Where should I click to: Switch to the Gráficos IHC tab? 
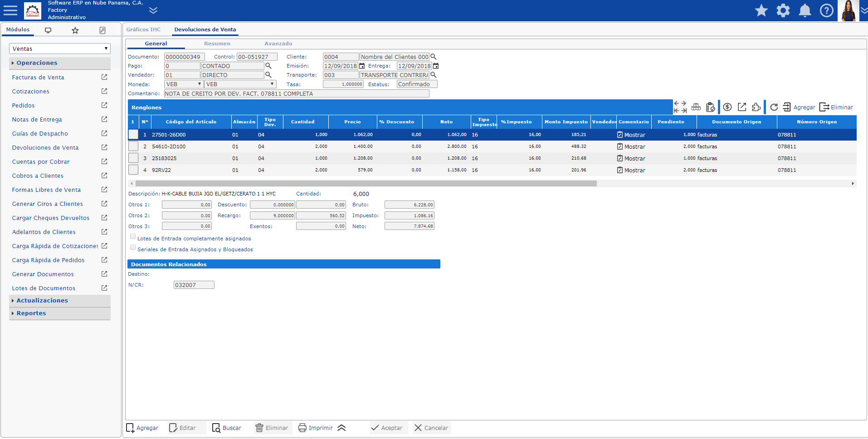click(143, 29)
